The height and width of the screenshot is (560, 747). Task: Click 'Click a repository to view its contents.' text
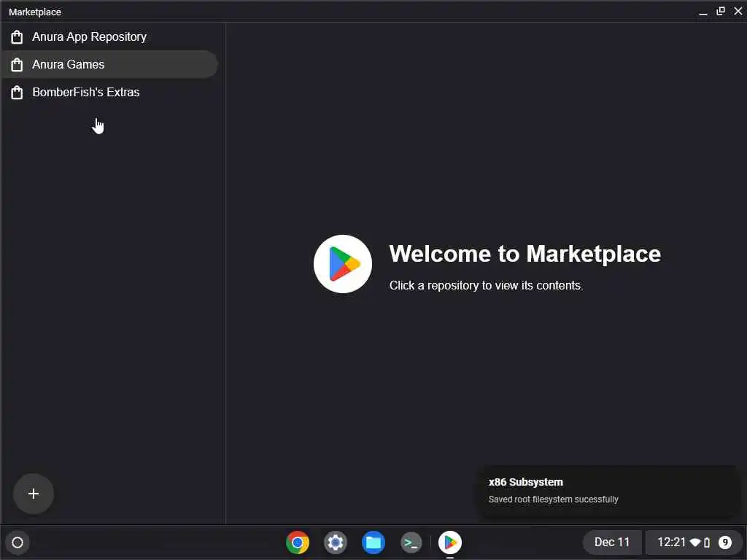486,285
